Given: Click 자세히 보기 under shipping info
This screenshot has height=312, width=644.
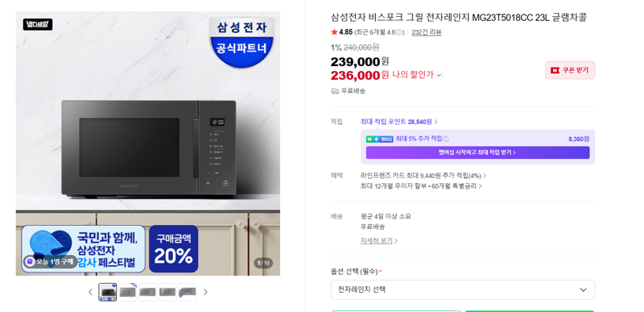Looking at the screenshot, I should pos(379,241).
